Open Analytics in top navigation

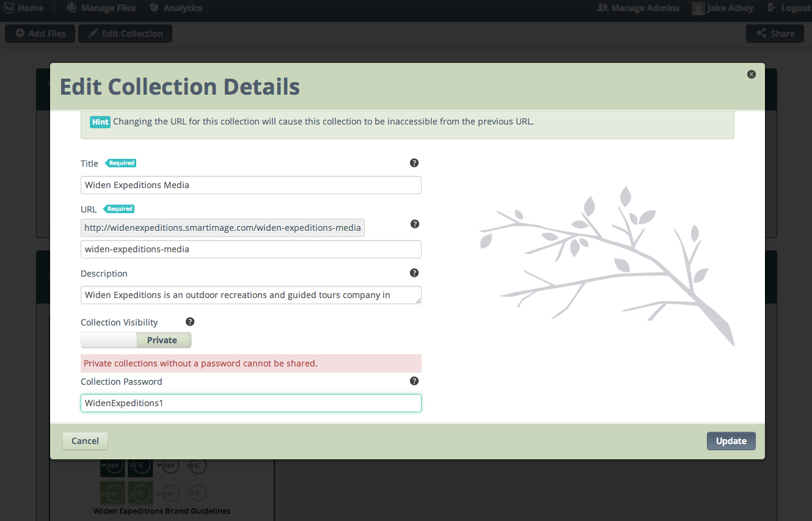pyautogui.click(x=175, y=8)
